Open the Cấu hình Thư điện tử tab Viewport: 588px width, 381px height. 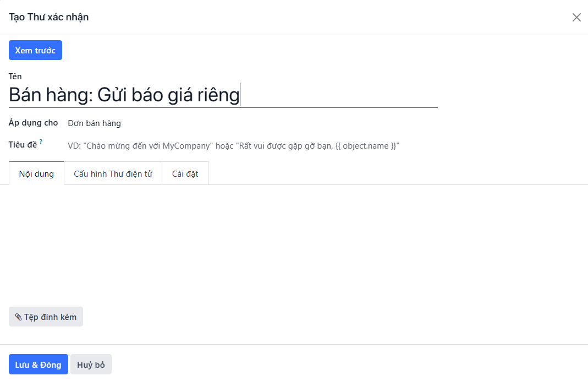pyautogui.click(x=113, y=173)
